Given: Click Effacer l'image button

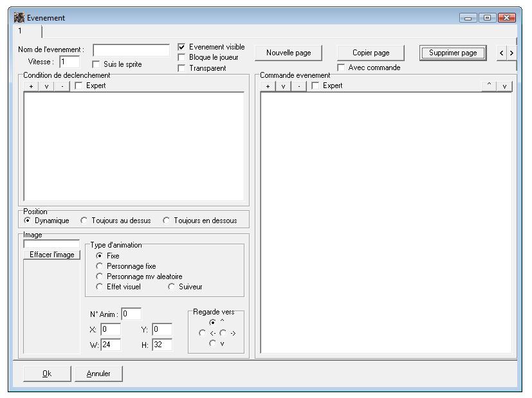Looking at the screenshot, I should pyautogui.click(x=51, y=255).
